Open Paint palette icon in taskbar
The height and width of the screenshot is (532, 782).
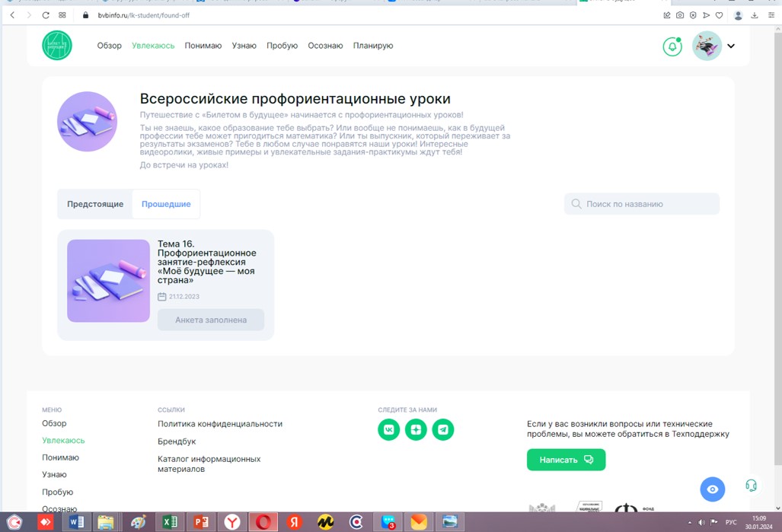(x=138, y=522)
